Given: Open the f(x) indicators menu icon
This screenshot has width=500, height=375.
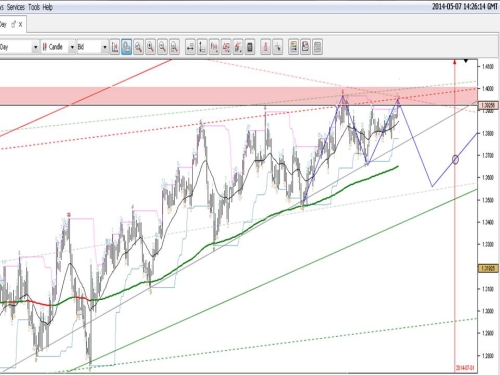Looking at the screenshot, I should coord(214,47).
